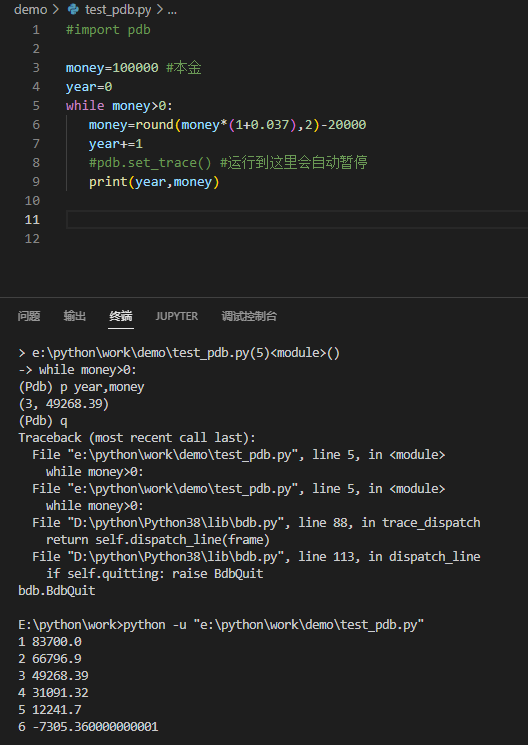This screenshot has width=528, height=745.
Task: Click the '-20000' value on line 6
Action: point(344,124)
